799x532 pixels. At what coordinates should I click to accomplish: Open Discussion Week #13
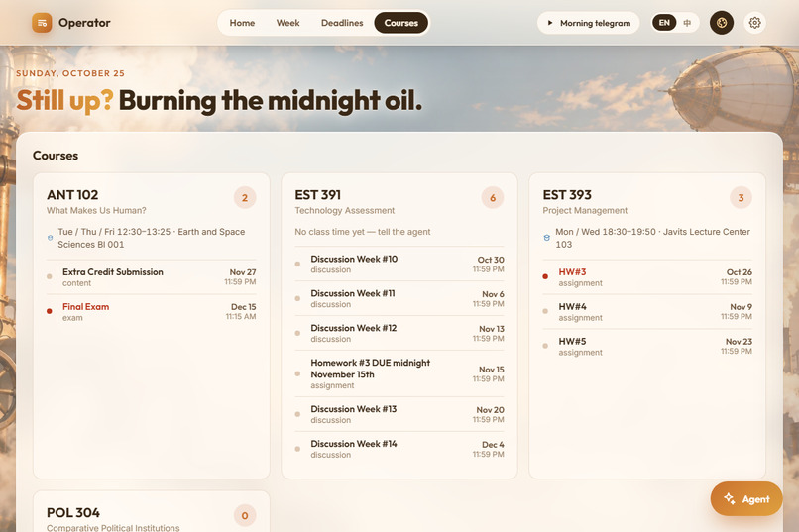click(399, 414)
